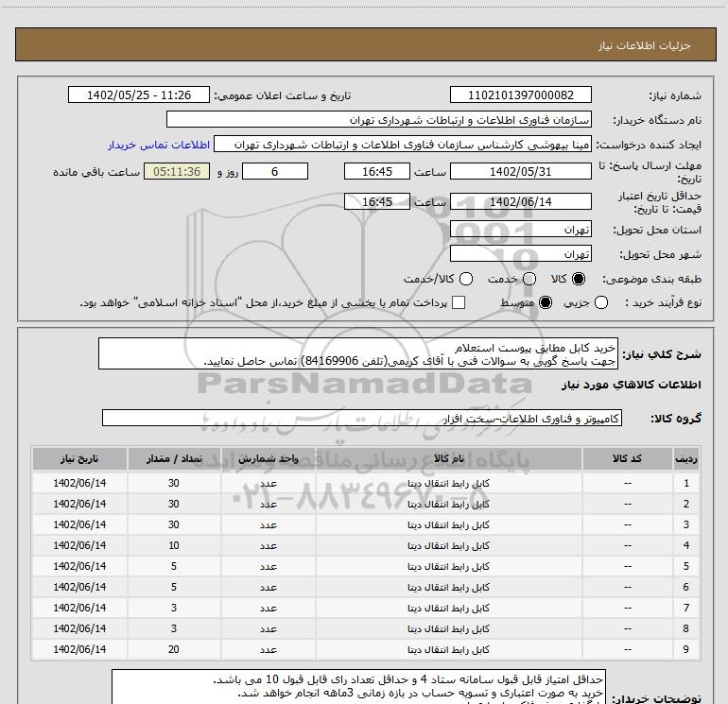Screen dimensions: 728x704
Task: Open the اطلاعات تماس خریدار link
Action: pos(159,145)
